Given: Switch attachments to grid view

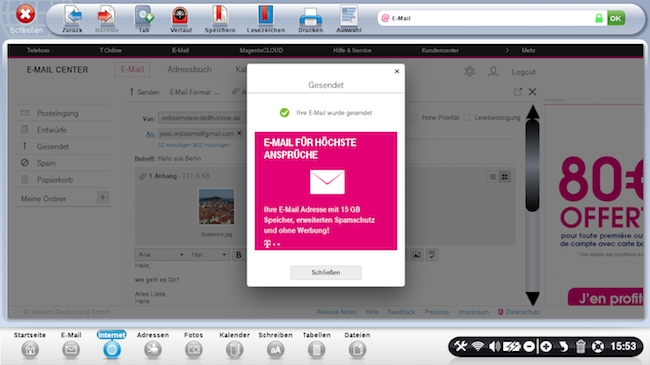Looking at the screenshot, I should [x=504, y=177].
